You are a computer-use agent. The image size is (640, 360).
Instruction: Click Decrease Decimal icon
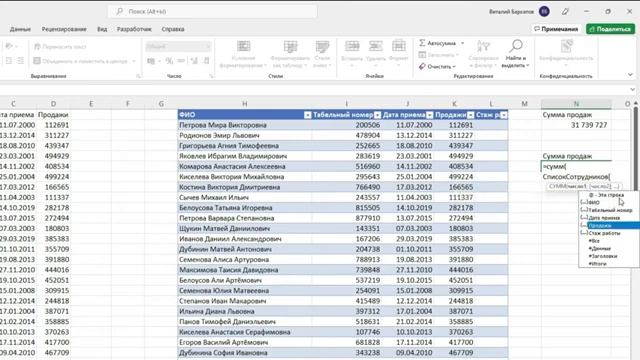pyautogui.click(x=206, y=61)
